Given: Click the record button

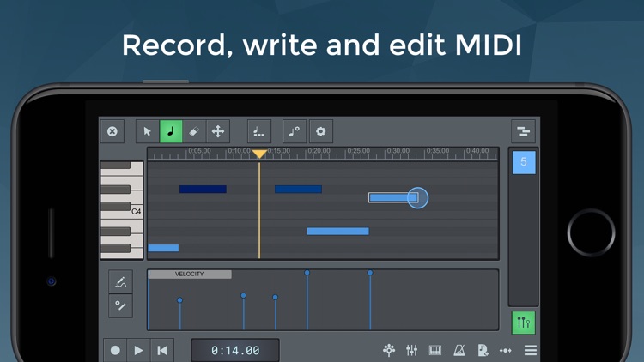Looking at the screenshot, I should [115, 350].
